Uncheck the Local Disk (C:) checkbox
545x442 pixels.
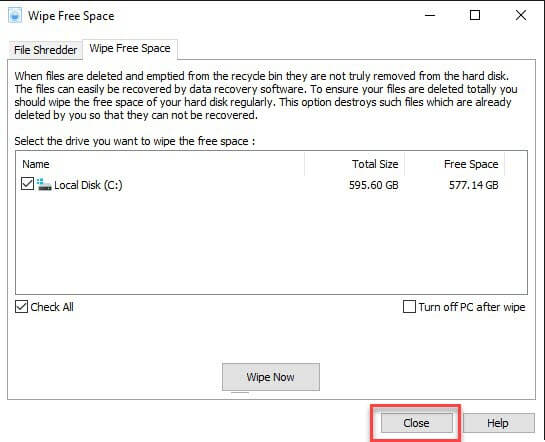27,184
